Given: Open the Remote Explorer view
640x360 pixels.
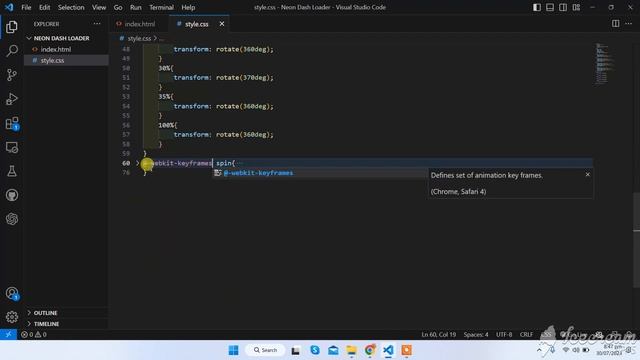Looking at the screenshot, I should [12, 147].
